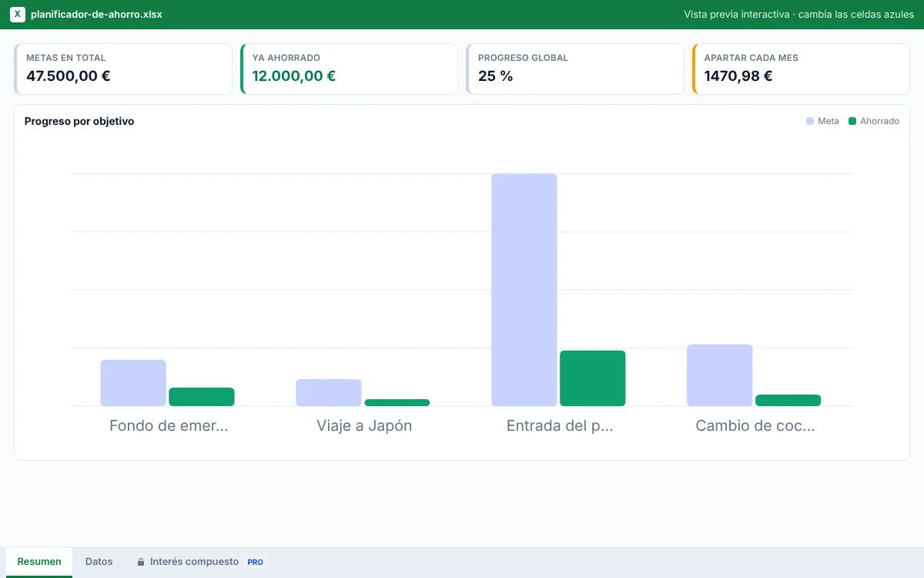Open the Datos tab
The height and width of the screenshot is (578, 924).
click(x=99, y=562)
